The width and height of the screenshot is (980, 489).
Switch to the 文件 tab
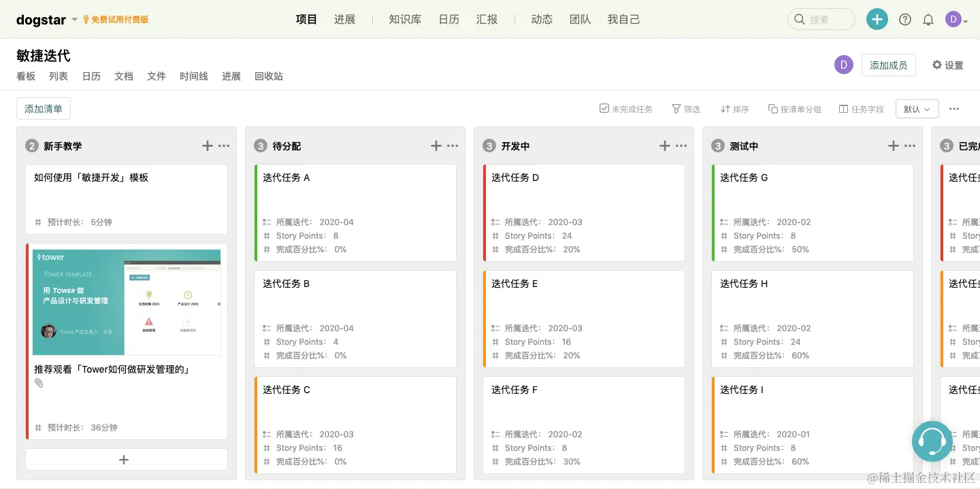[x=157, y=76]
